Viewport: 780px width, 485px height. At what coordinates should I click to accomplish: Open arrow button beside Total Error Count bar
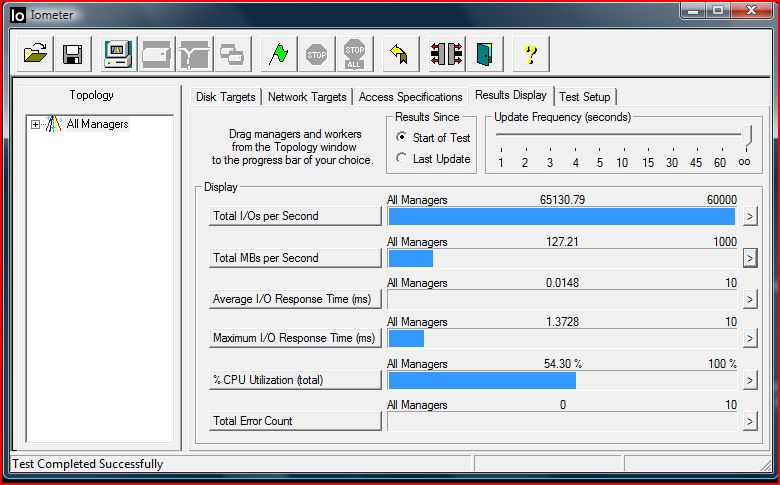point(749,421)
